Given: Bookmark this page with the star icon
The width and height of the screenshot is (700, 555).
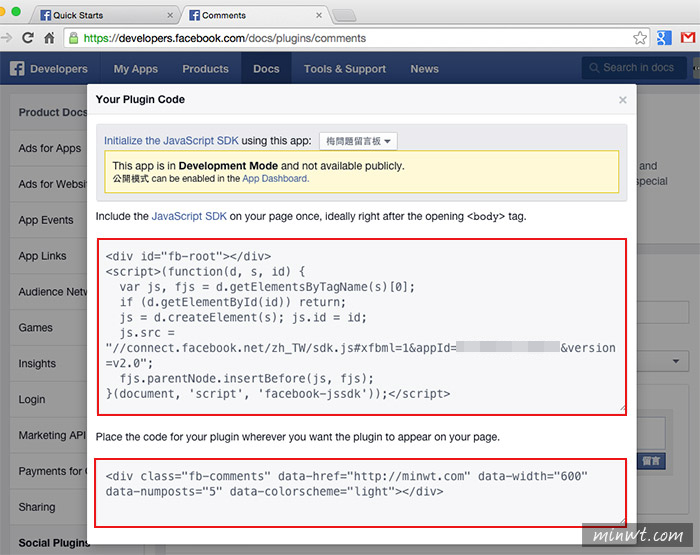Looking at the screenshot, I should tap(640, 38).
